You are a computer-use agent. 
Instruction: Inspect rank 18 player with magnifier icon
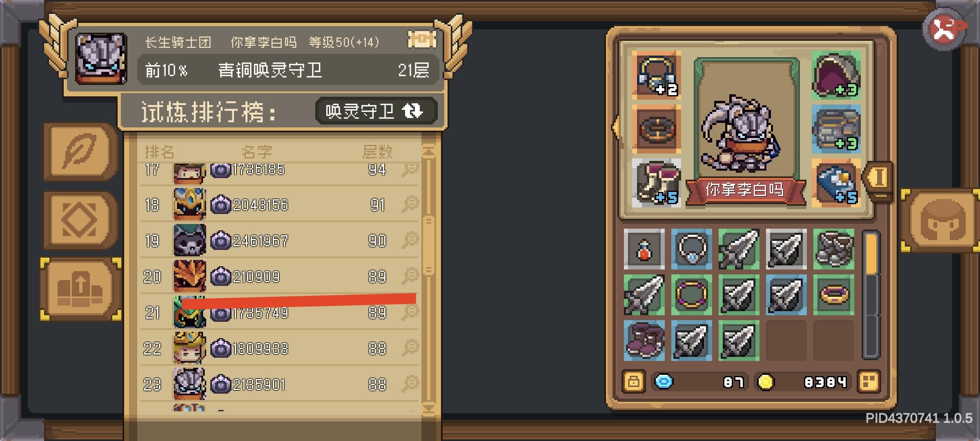tap(410, 204)
